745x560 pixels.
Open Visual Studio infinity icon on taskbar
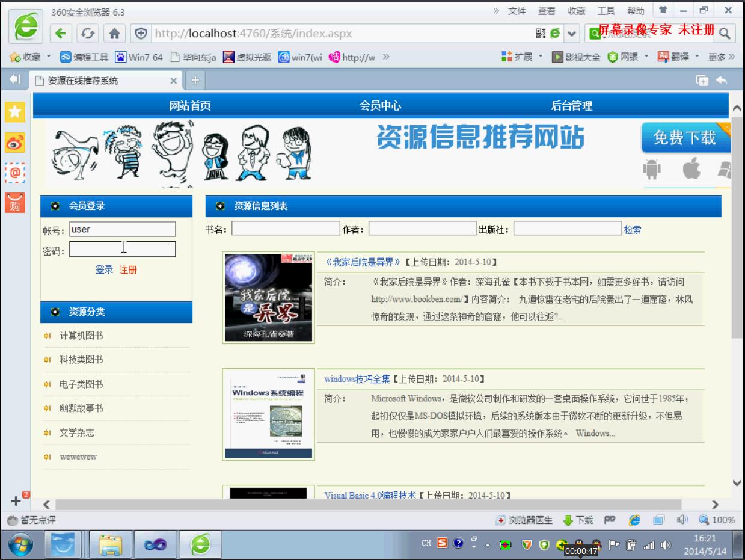155,544
